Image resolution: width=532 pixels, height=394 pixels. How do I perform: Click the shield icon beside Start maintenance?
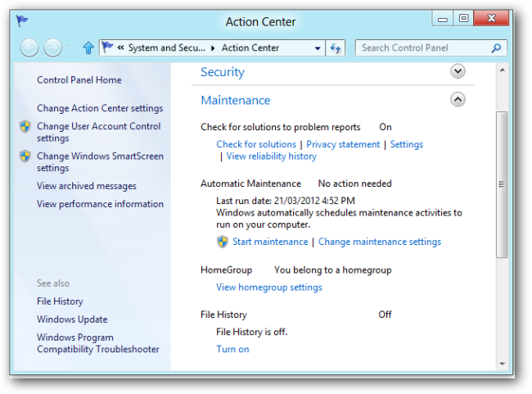pyautogui.click(x=223, y=242)
